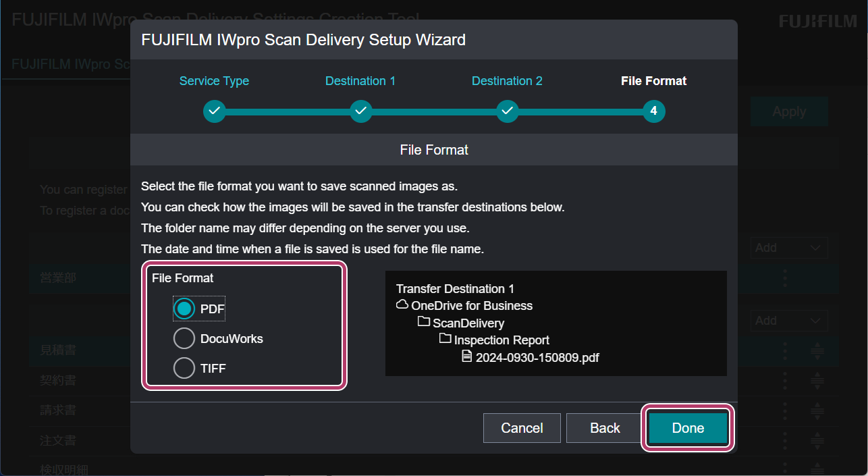Open more options for the 見積書 row
The width and height of the screenshot is (868, 476).
pos(784,351)
